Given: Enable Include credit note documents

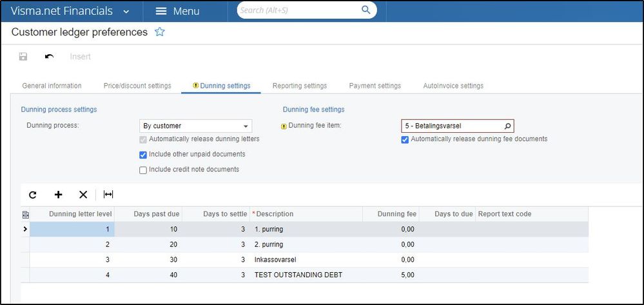Looking at the screenshot, I should tap(143, 170).
